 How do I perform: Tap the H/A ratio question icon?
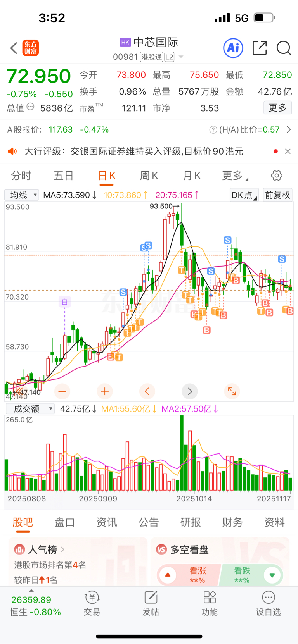tap(213, 130)
